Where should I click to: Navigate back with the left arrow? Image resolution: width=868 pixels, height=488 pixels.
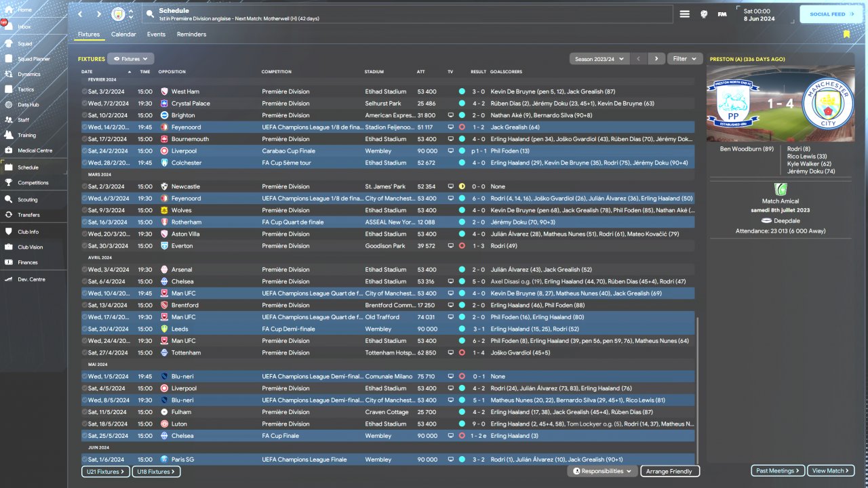click(x=80, y=14)
